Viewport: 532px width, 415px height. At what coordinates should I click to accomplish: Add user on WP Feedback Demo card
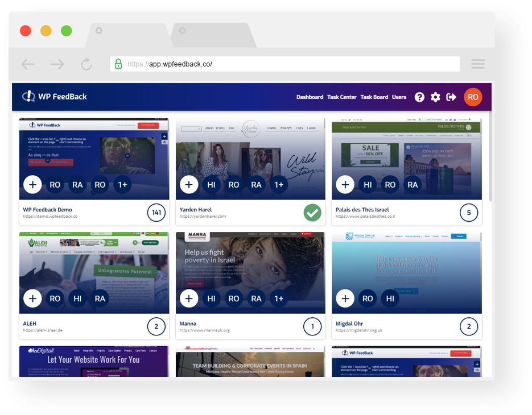pyautogui.click(x=32, y=185)
